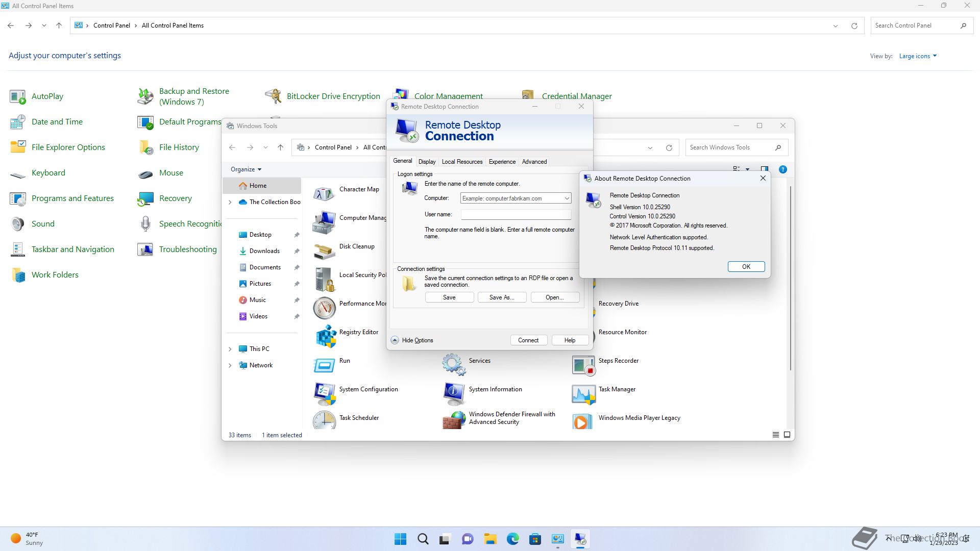Image resolution: width=980 pixels, height=551 pixels.
Task: Open Windows Tools help icon
Action: 782,169
